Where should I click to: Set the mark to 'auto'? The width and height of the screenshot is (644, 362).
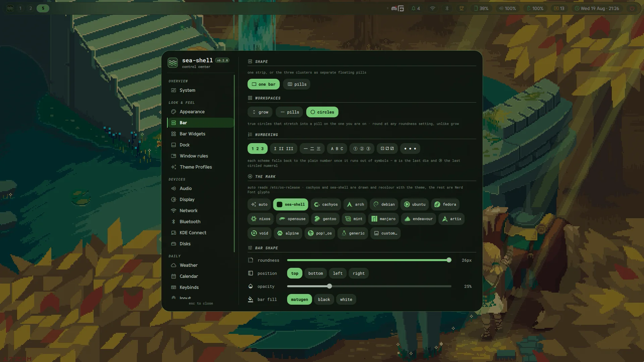click(259, 204)
